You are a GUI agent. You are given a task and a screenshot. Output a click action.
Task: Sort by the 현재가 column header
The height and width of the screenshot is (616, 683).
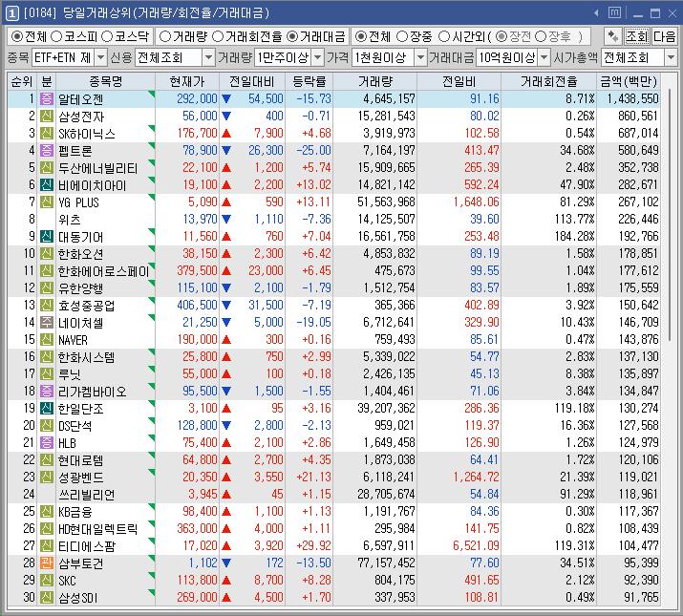point(187,81)
